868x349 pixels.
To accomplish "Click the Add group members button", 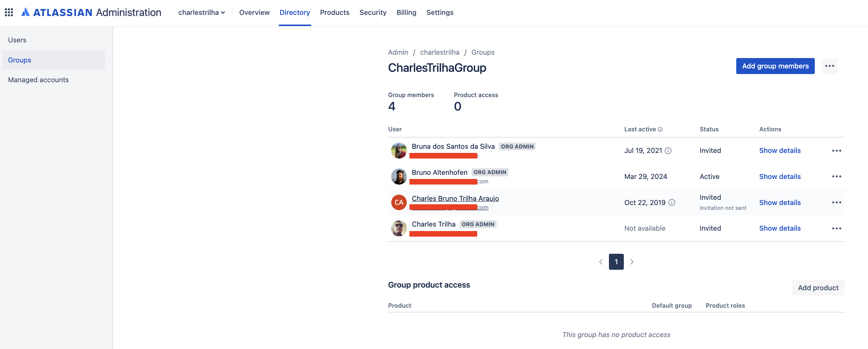I will 775,66.
